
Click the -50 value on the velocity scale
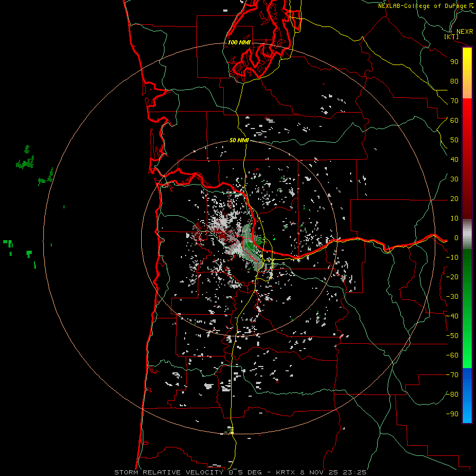point(453,336)
